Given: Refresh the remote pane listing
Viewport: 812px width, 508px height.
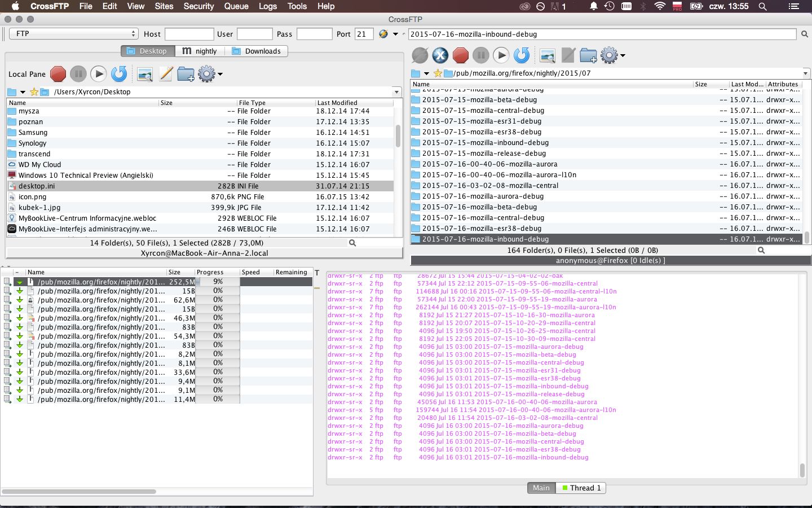Looking at the screenshot, I should coord(522,55).
